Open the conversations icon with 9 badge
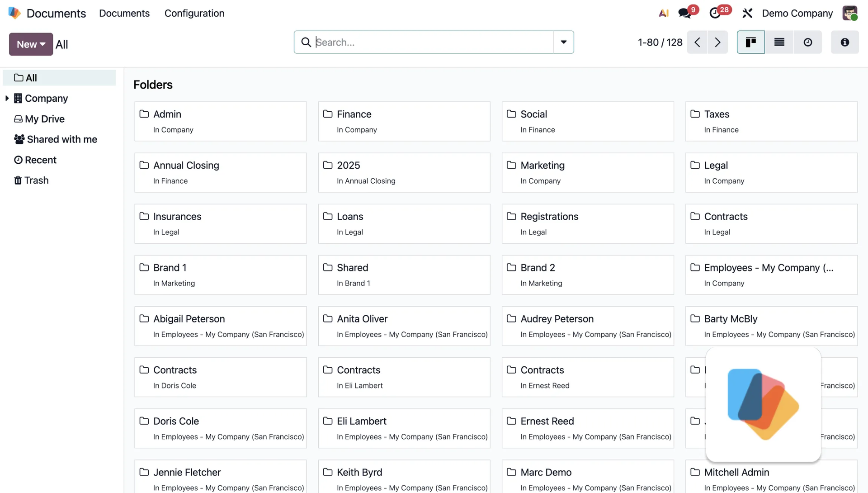868x493 pixels. tap(685, 13)
